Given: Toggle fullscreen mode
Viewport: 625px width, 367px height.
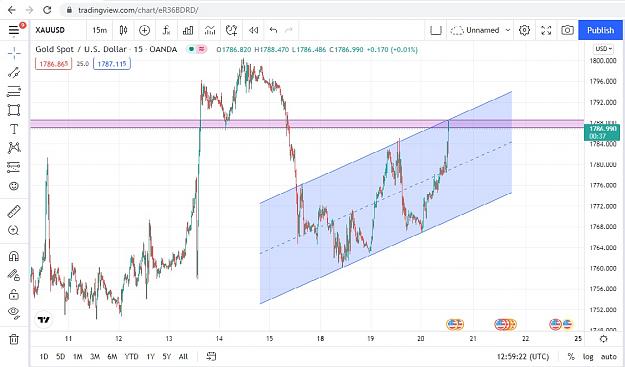Looking at the screenshot, I should tap(546, 30).
